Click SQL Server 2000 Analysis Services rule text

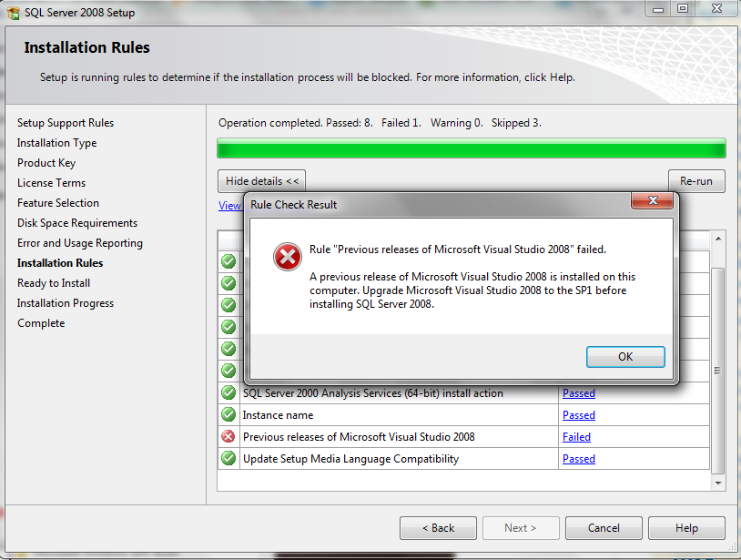pos(373,393)
